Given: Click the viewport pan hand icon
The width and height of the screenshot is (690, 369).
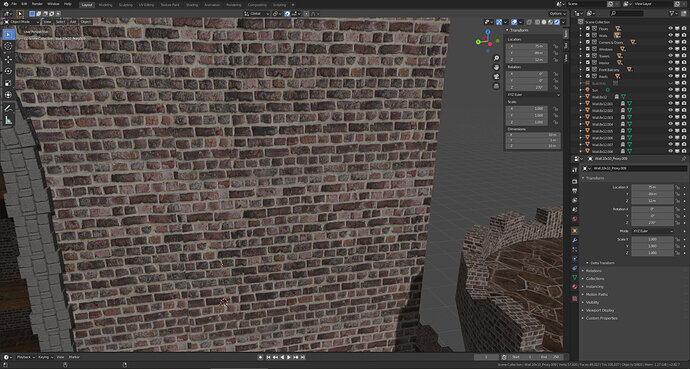Looking at the screenshot, I should pyautogui.click(x=496, y=67).
